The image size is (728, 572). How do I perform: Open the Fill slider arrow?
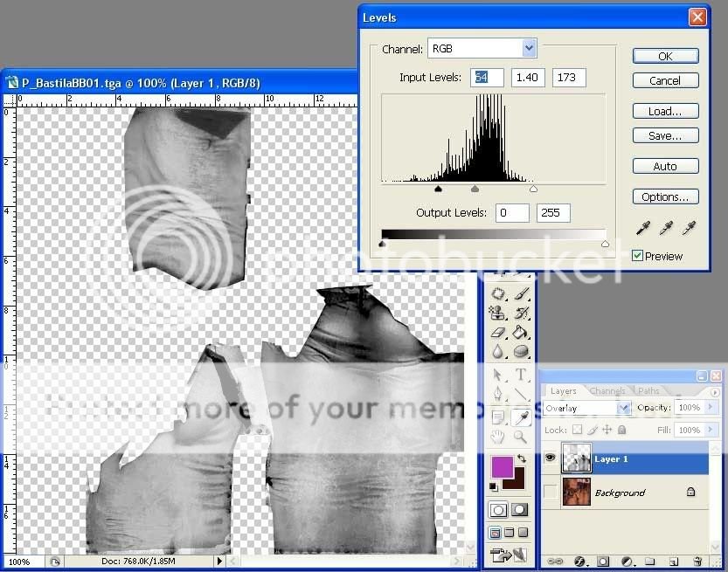710,430
